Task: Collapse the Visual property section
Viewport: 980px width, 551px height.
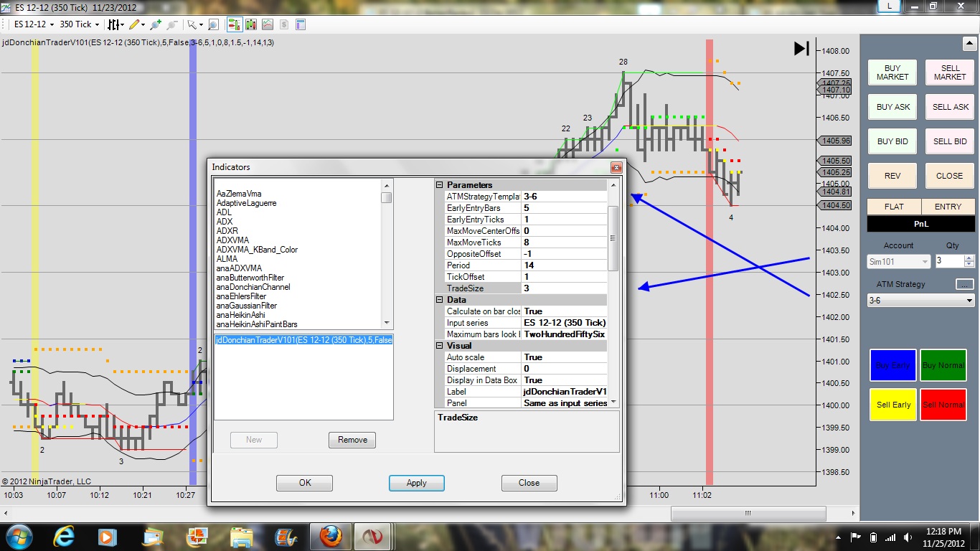Action: (440, 346)
